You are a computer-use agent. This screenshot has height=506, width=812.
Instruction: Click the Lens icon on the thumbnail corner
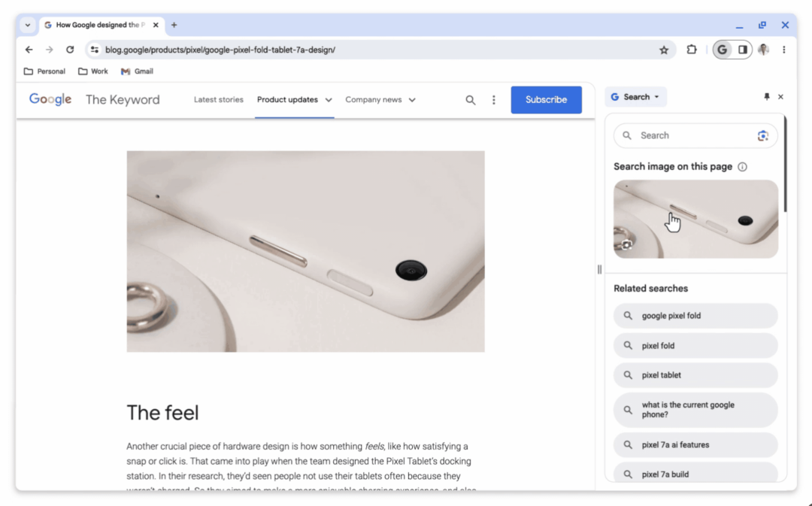[626, 245]
